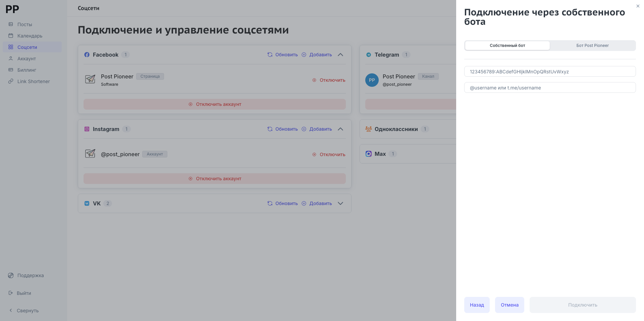Collapse the Instagram section chevron

pyautogui.click(x=340, y=129)
